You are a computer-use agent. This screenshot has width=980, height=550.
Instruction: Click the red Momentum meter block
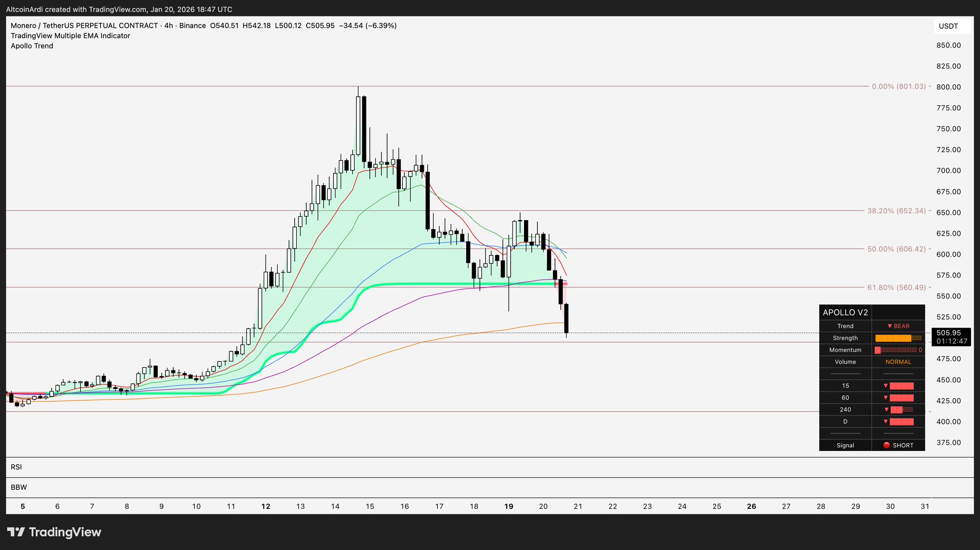[878, 350]
